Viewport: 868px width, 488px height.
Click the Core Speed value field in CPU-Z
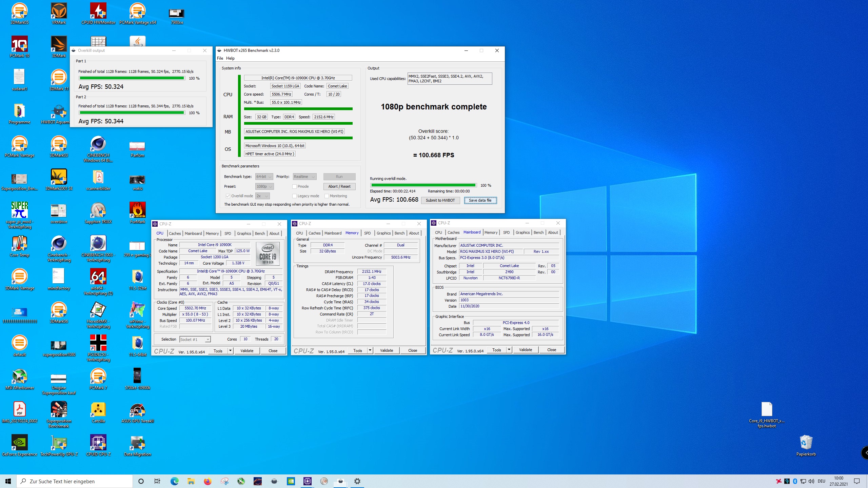[x=195, y=308]
